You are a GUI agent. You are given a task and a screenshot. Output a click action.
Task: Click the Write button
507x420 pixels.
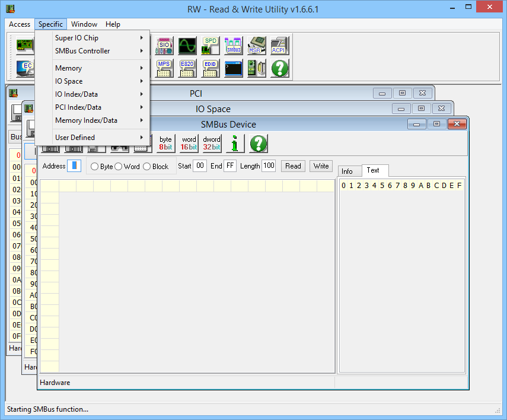321,166
